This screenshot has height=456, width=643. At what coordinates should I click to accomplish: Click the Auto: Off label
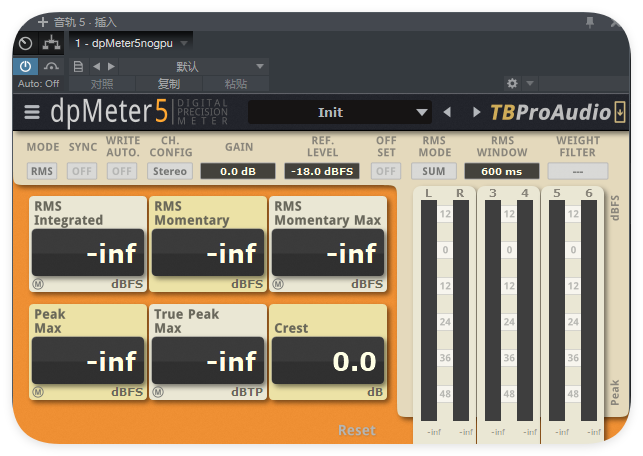coord(39,84)
